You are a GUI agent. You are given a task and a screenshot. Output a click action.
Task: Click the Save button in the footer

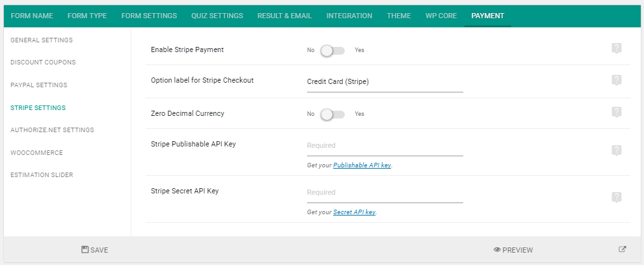[x=95, y=250]
